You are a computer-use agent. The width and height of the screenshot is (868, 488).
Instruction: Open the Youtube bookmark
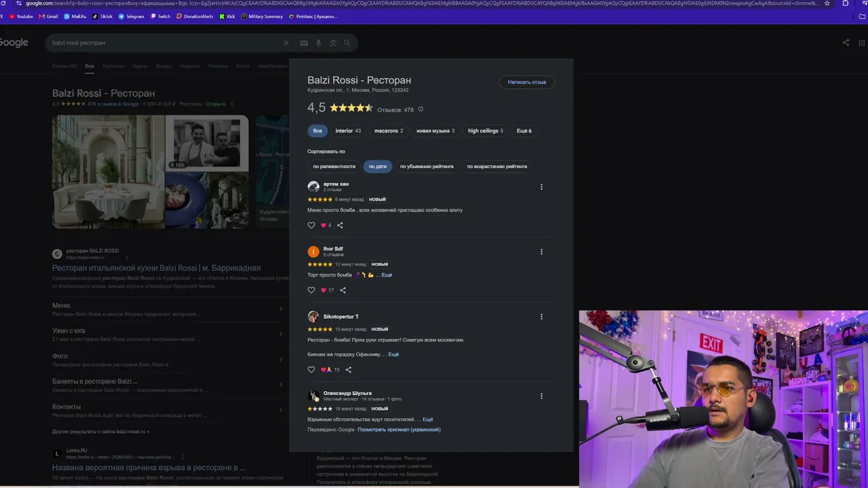21,16
